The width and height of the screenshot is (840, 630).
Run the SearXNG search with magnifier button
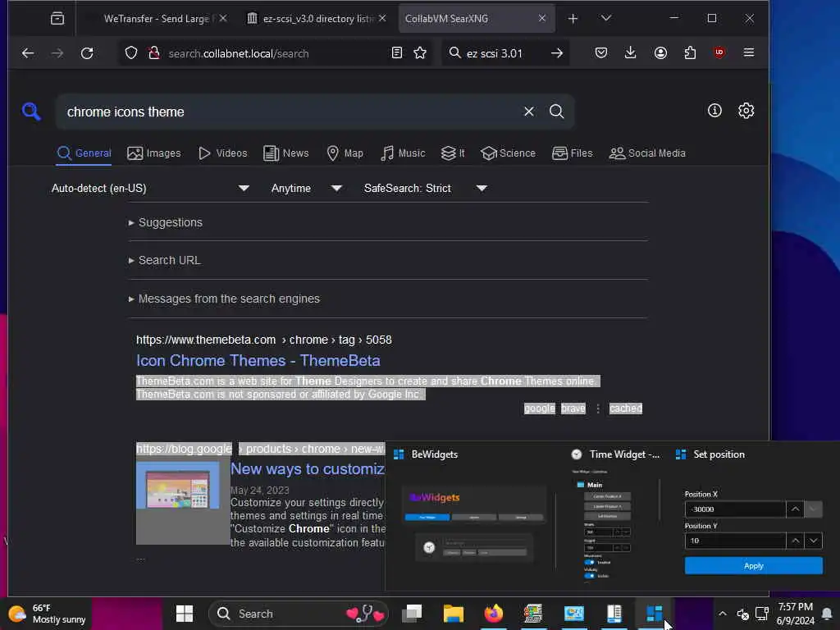(x=557, y=112)
